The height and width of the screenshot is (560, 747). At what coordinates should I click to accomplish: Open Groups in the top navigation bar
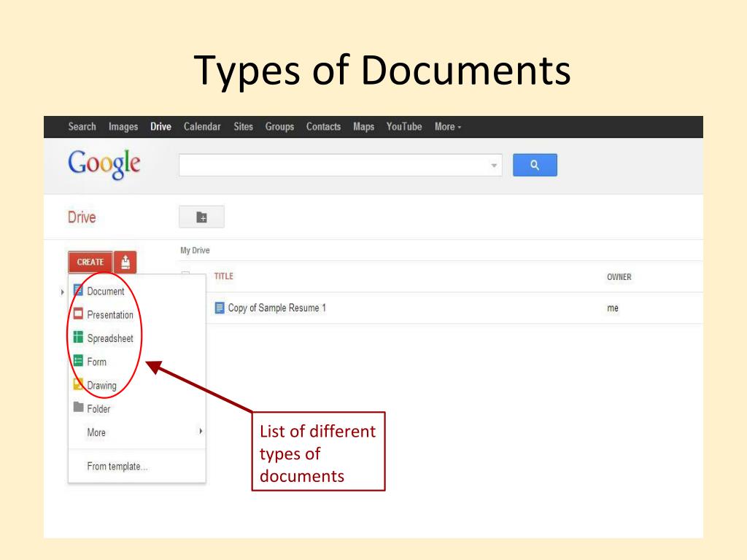pos(279,127)
